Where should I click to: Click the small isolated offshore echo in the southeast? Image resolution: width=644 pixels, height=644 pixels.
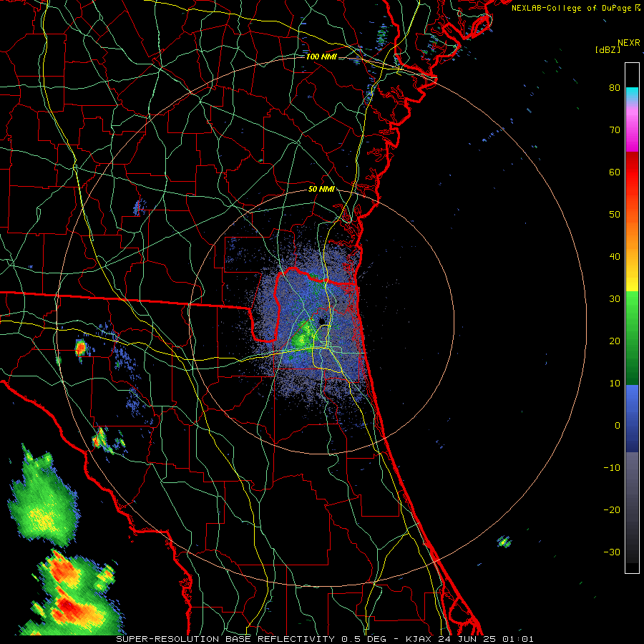point(504,542)
